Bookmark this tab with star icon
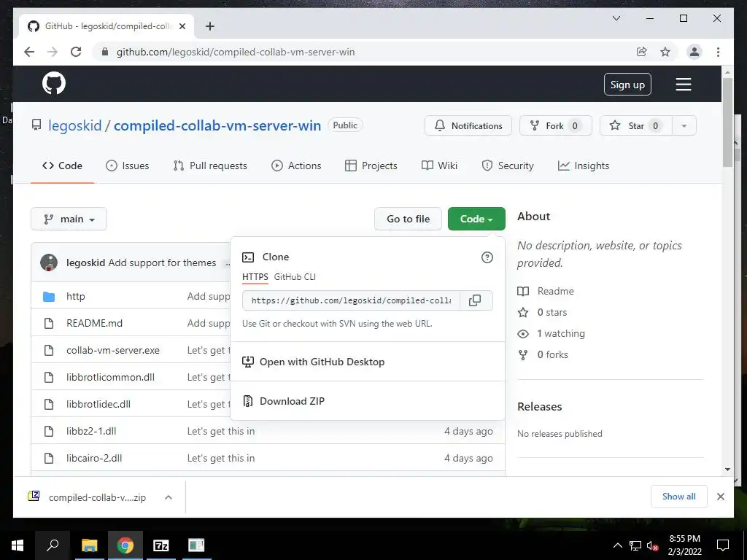The image size is (747, 560). [x=665, y=52]
